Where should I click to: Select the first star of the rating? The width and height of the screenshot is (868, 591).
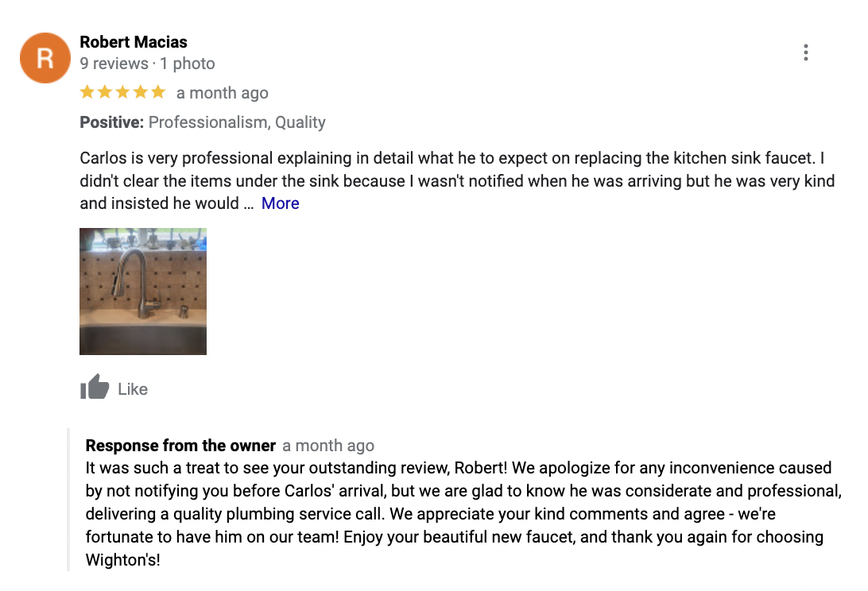(x=85, y=91)
